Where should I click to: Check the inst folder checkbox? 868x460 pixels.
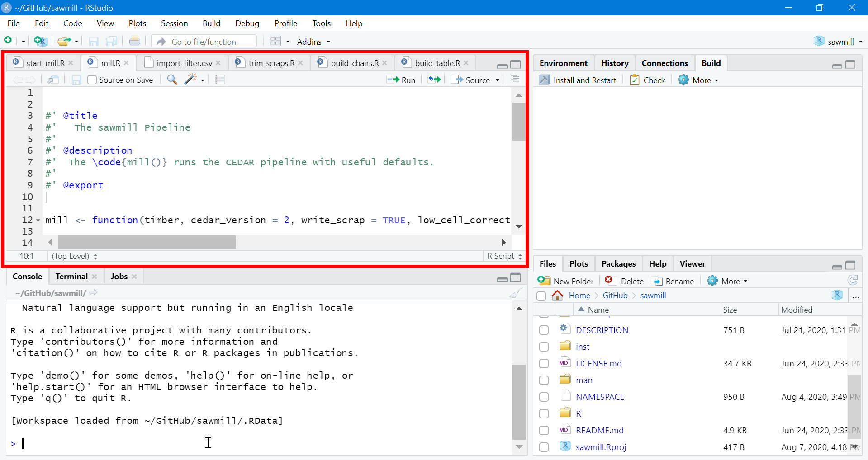[544, 347]
